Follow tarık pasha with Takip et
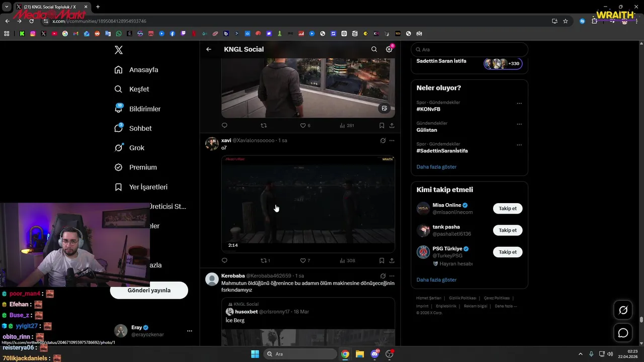 tap(508, 230)
